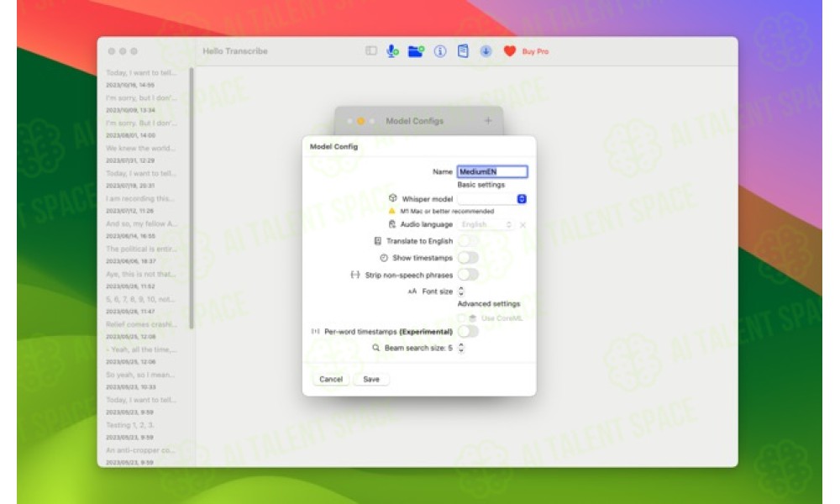
Task: Click the red heart icon
Action: pos(510,51)
